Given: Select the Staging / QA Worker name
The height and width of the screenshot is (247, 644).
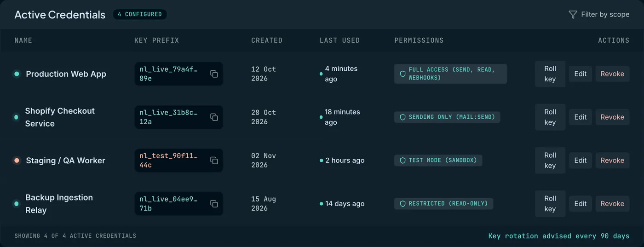Looking at the screenshot, I should click(66, 161).
